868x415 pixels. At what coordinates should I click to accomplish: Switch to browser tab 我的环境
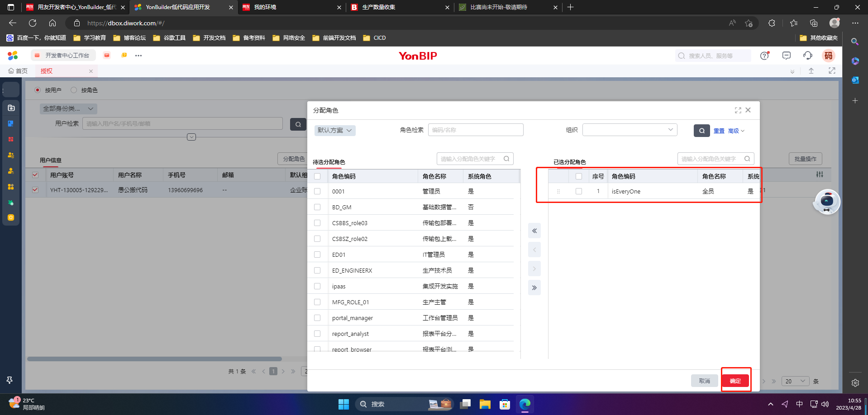pyautogui.click(x=291, y=7)
